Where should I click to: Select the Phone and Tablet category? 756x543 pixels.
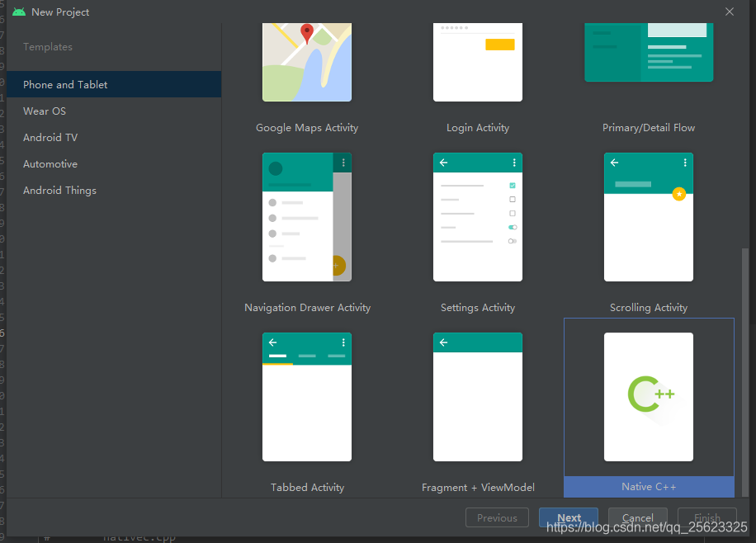(x=114, y=84)
